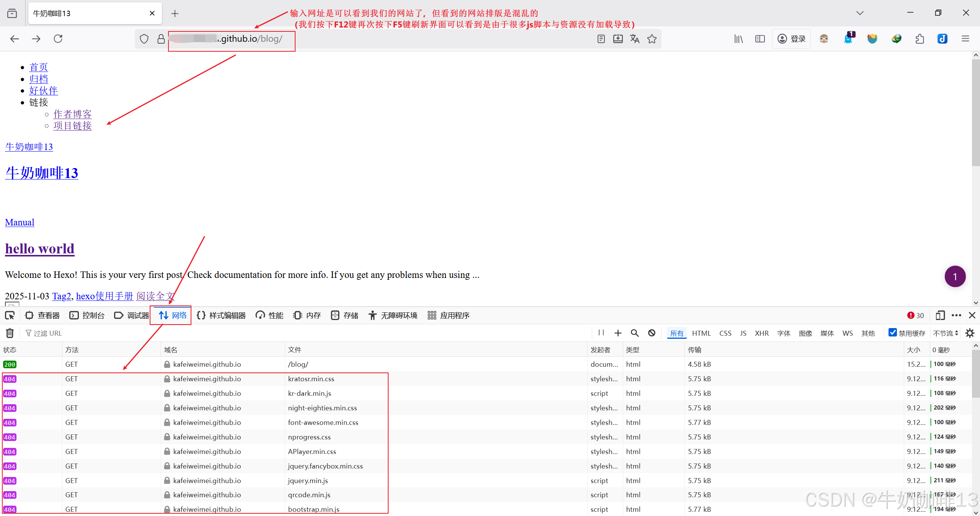Open devtools more options ellipsis menu
Screen dimensions: 980x516
[x=956, y=315]
